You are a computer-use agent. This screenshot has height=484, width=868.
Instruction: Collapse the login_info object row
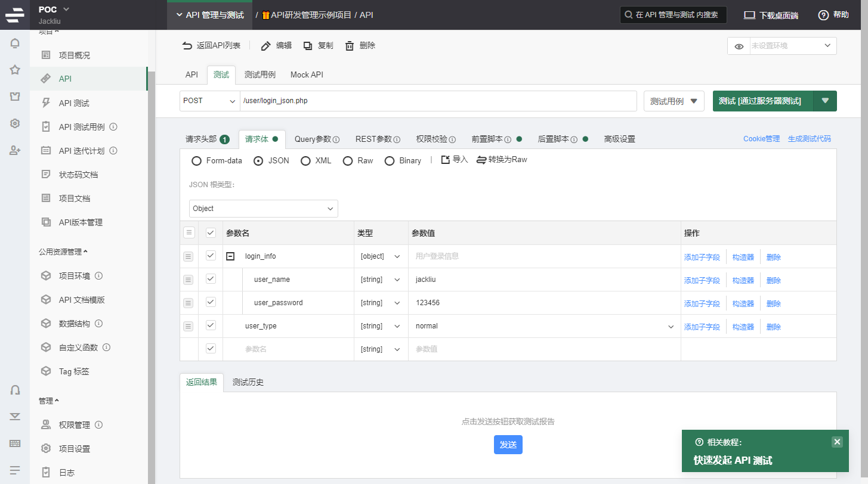click(230, 256)
